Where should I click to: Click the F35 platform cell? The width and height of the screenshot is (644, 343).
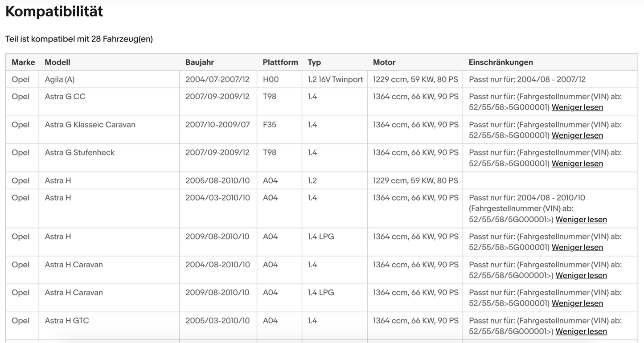click(270, 125)
